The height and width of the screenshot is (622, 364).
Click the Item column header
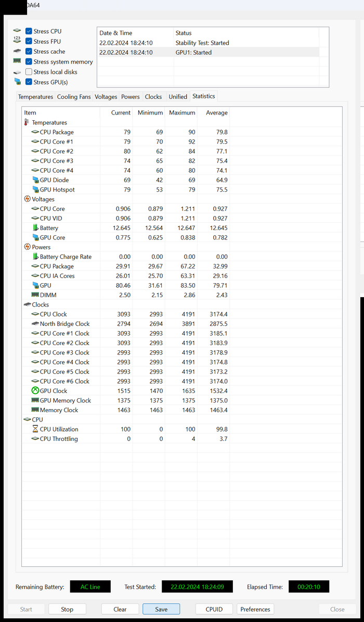coord(61,112)
